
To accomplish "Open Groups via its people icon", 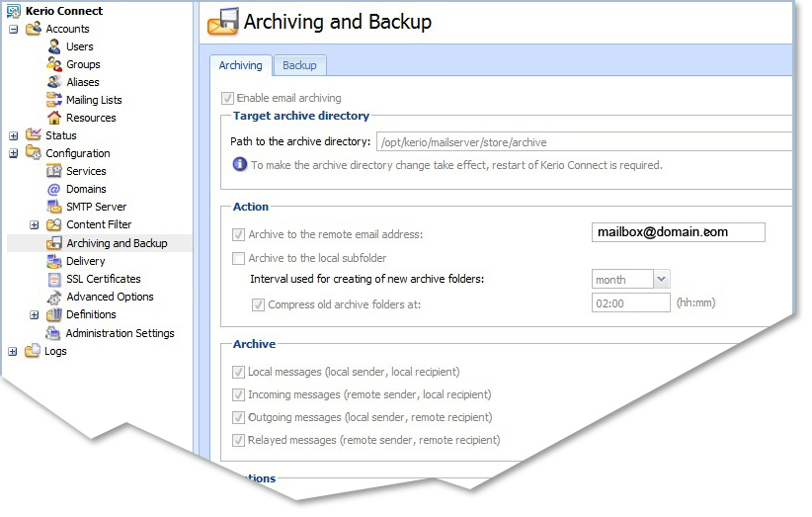I will (x=54, y=64).
